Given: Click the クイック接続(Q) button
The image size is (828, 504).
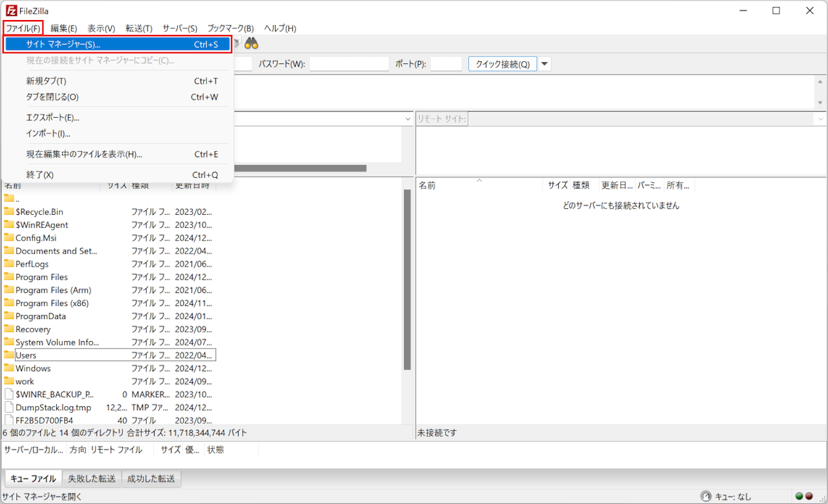Looking at the screenshot, I should click(503, 64).
